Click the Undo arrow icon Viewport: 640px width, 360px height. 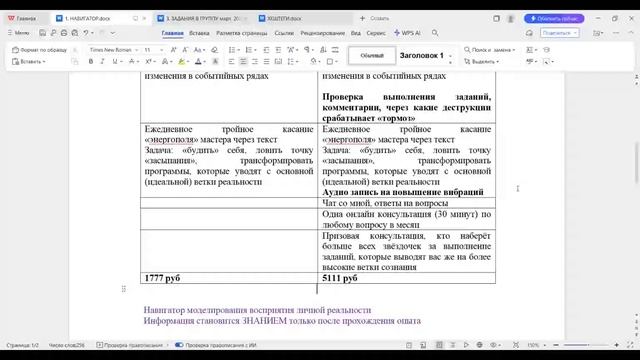tap(86, 33)
